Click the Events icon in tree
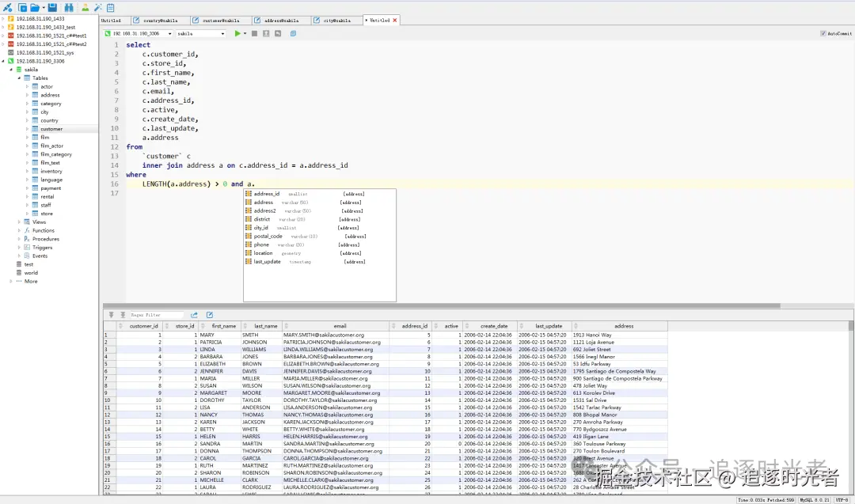The height and width of the screenshot is (504, 855). click(x=27, y=256)
